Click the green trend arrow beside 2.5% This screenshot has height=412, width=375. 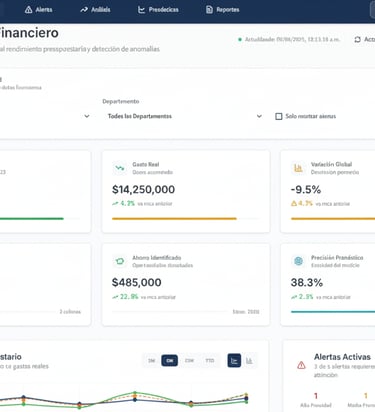pos(294,297)
